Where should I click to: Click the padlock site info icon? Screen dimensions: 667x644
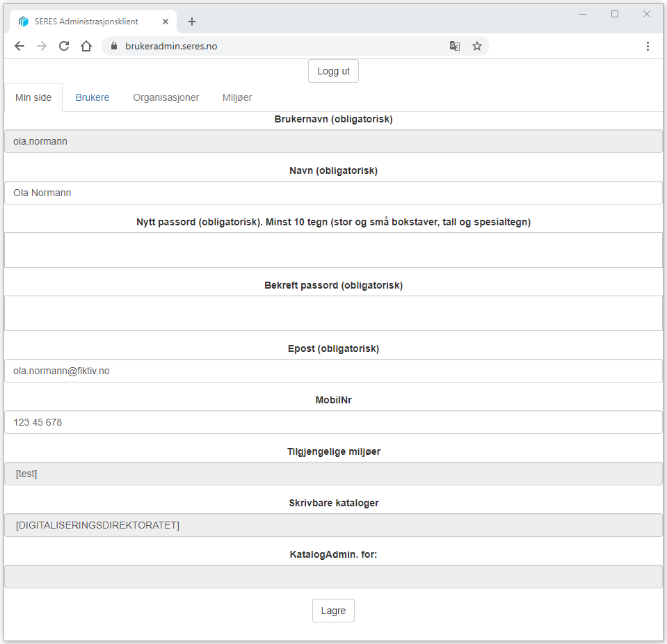114,46
